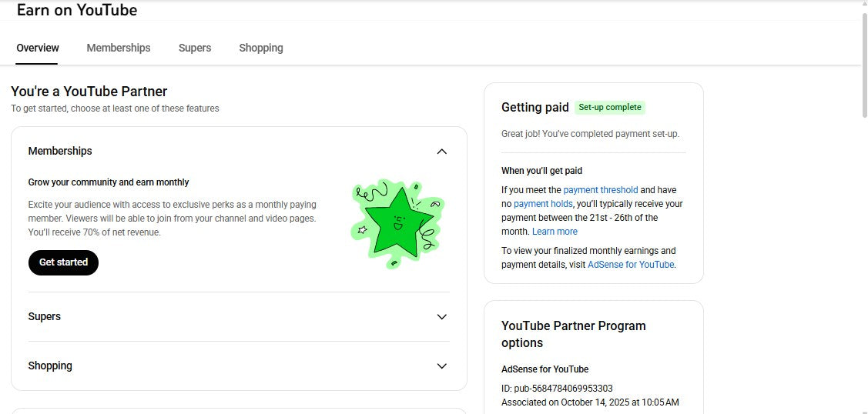Click the You're a YouTube Partner heading
The image size is (868, 414).
coord(89,92)
